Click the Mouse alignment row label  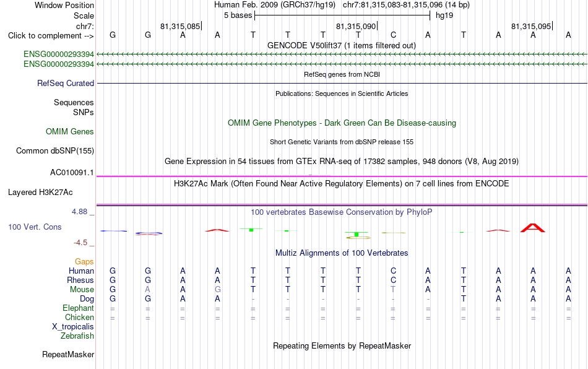(82, 290)
